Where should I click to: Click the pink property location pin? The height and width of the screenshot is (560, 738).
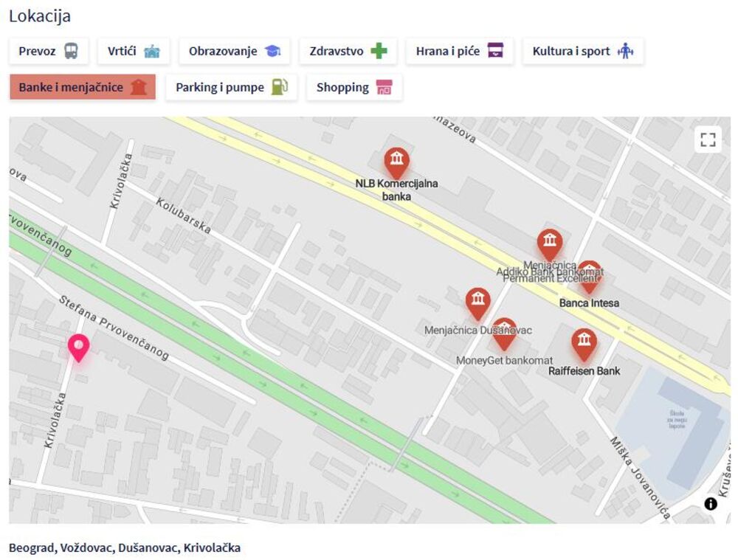(x=78, y=347)
